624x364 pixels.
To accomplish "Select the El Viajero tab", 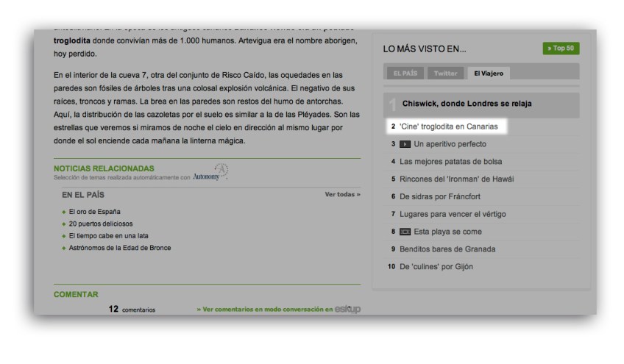I will click(488, 74).
